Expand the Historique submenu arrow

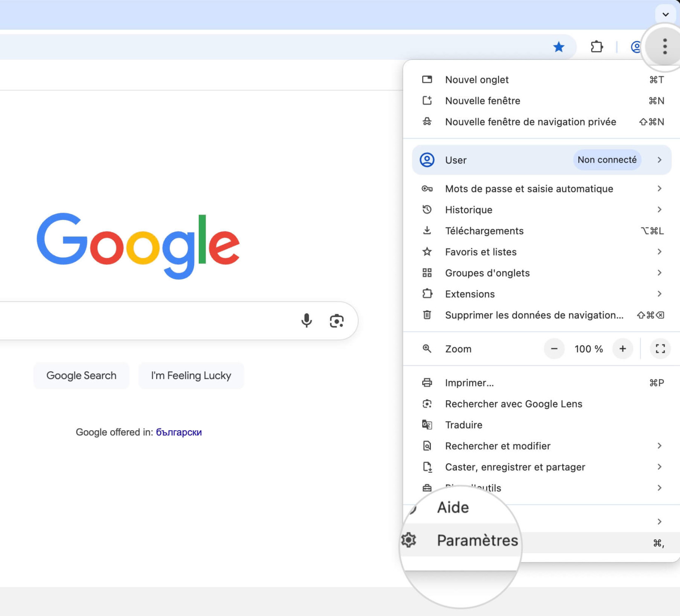[659, 210]
